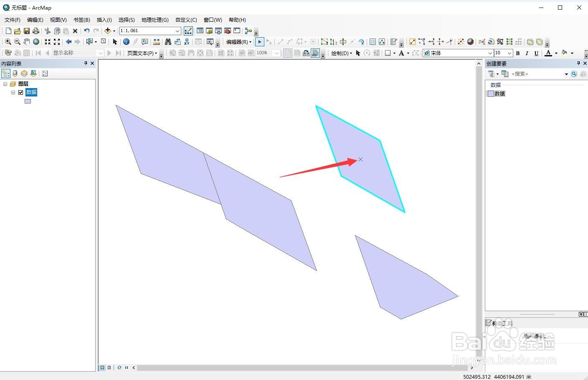Expand the Add Data arrow dropdown
This screenshot has width=588, height=380.
(x=114, y=31)
